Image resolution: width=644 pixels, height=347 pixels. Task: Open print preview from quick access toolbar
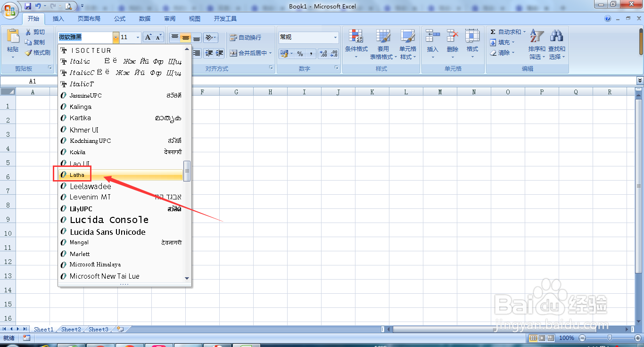click(x=68, y=6)
